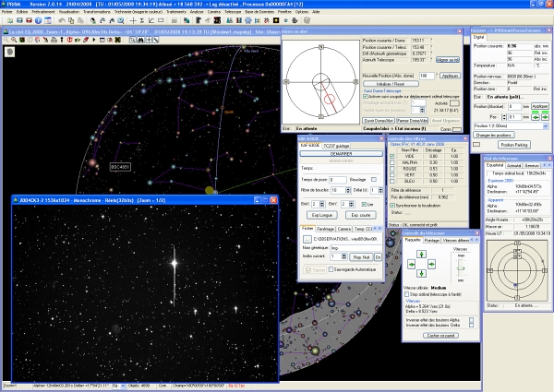Click Changer les positions button

point(494,136)
